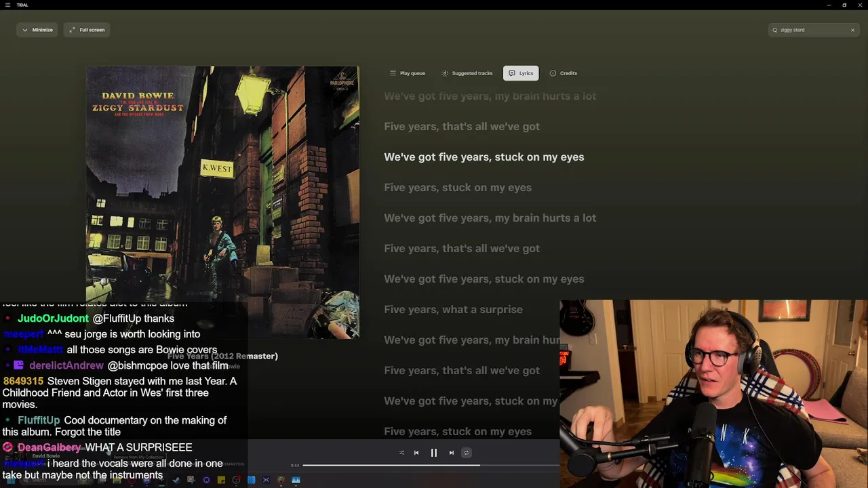
Task: Click derelictAndrew username in chat overlay
Action: pos(66,365)
